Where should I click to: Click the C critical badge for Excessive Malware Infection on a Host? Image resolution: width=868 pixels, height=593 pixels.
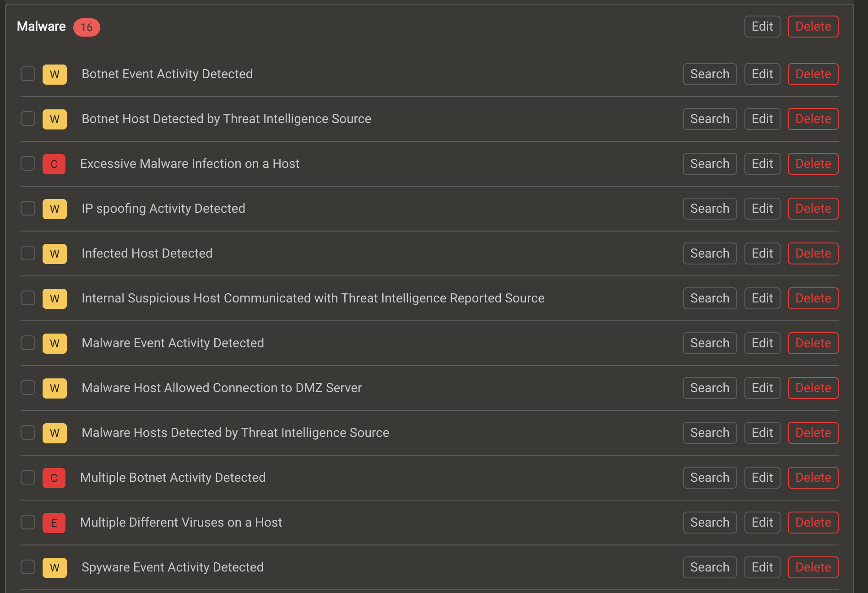[54, 164]
